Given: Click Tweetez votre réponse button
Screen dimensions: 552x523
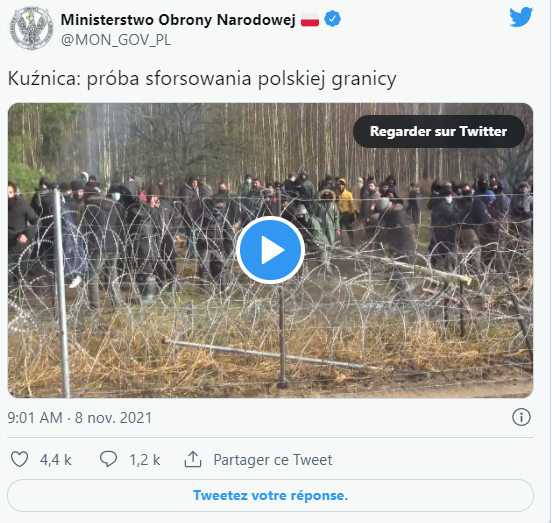Looking at the screenshot, I should pos(270,495).
